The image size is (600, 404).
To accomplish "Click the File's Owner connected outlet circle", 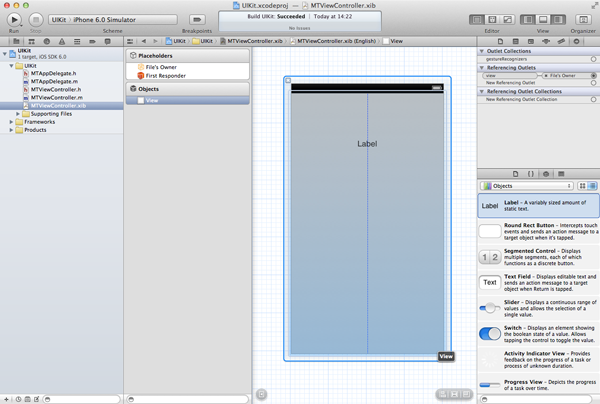I will pos(593,76).
